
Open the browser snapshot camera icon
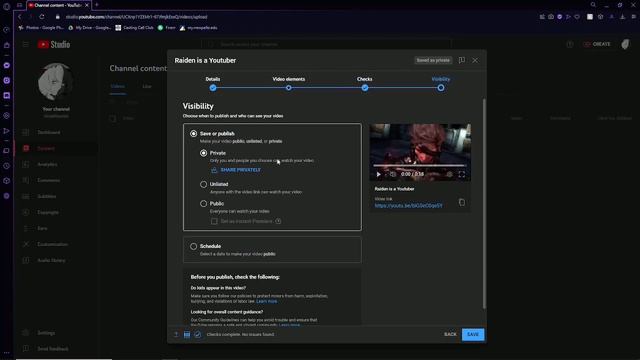point(551,17)
